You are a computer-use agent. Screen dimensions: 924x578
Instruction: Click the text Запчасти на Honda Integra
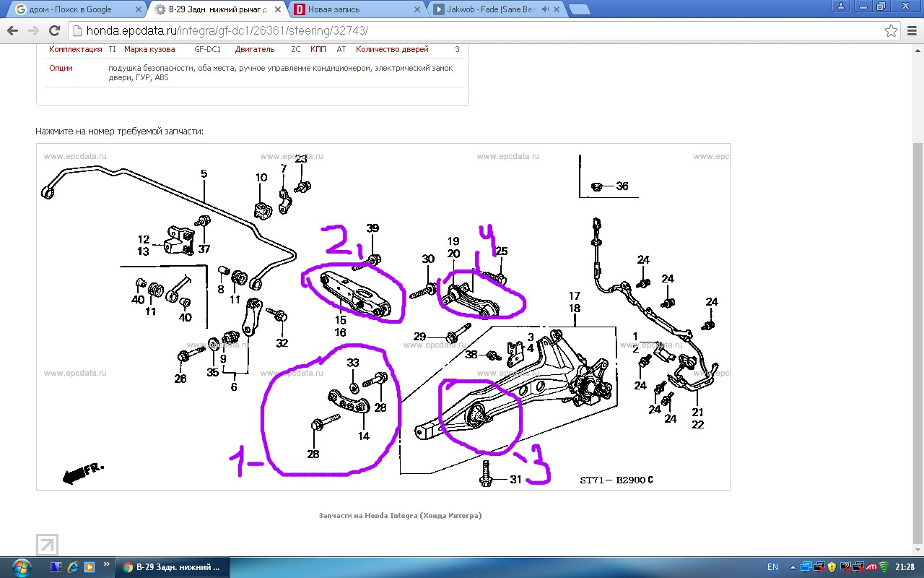point(400,516)
